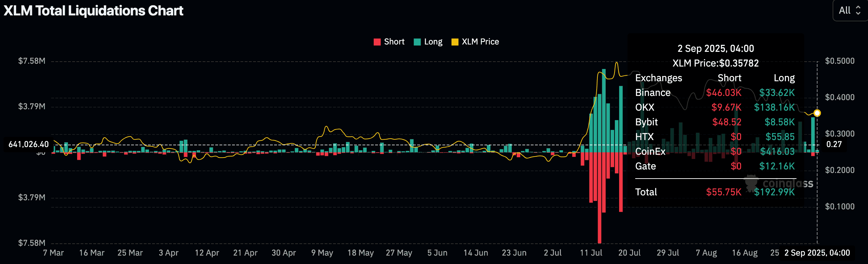Click Gate long value $12.16K
868x264 pixels.
[x=777, y=166]
